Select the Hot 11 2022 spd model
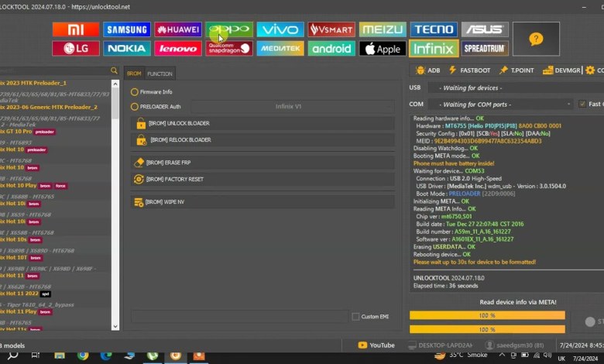 click(26, 294)
